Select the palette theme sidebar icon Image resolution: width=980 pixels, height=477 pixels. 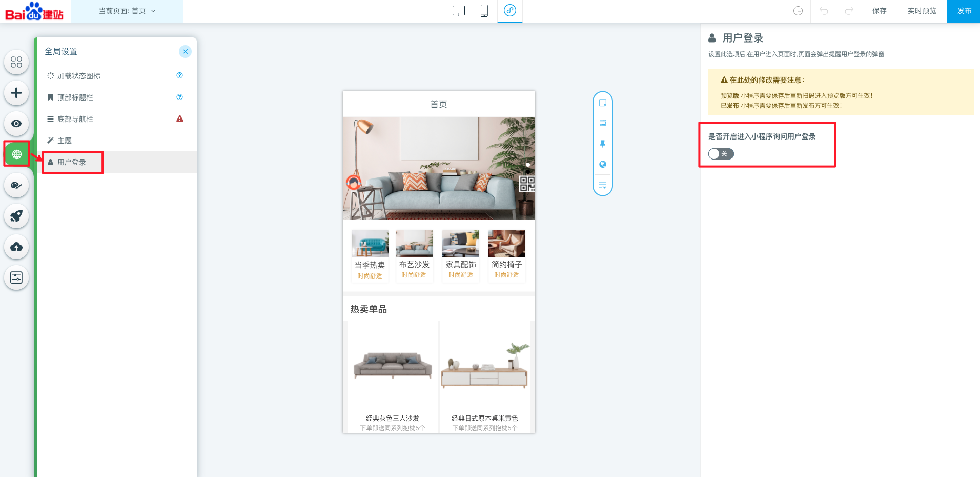tap(16, 185)
